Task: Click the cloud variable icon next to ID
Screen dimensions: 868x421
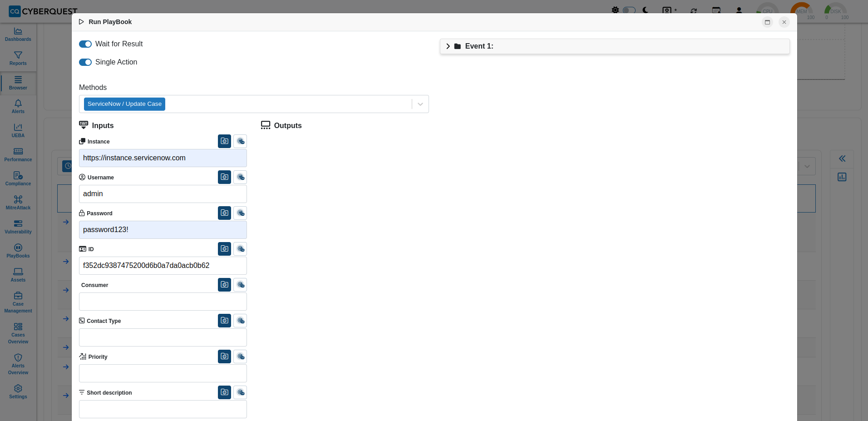Action: coord(240,249)
